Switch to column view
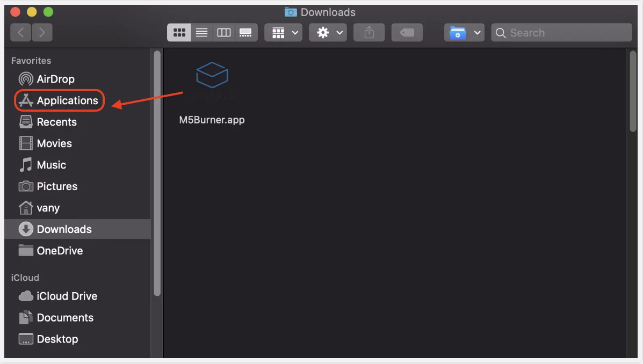This screenshot has width=643, height=364. coord(223,32)
